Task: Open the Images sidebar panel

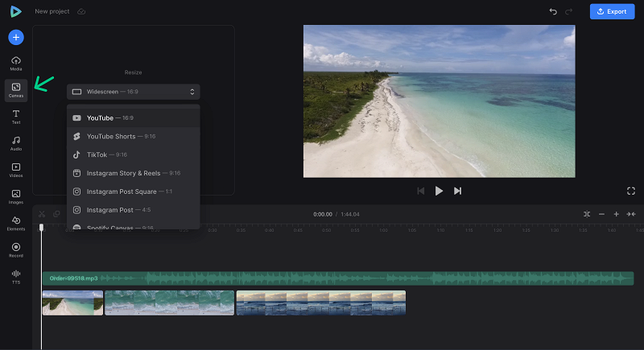Action: click(x=16, y=197)
